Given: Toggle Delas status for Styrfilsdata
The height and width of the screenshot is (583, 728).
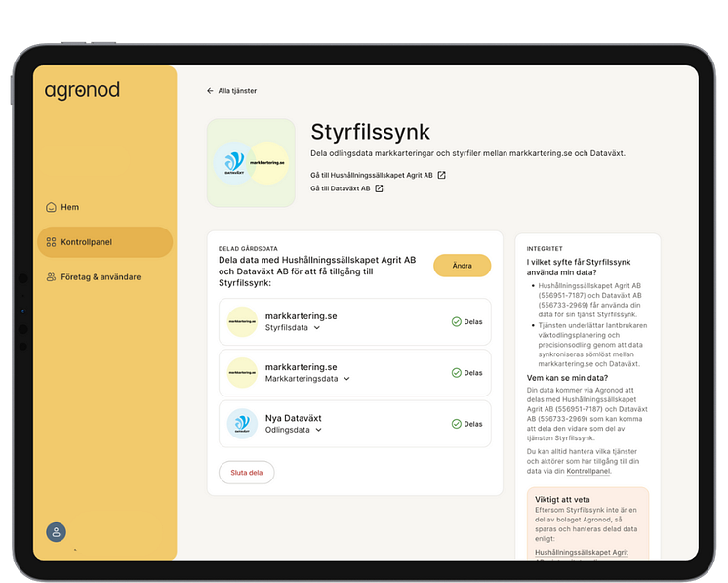Looking at the screenshot, I should point(466,321).
